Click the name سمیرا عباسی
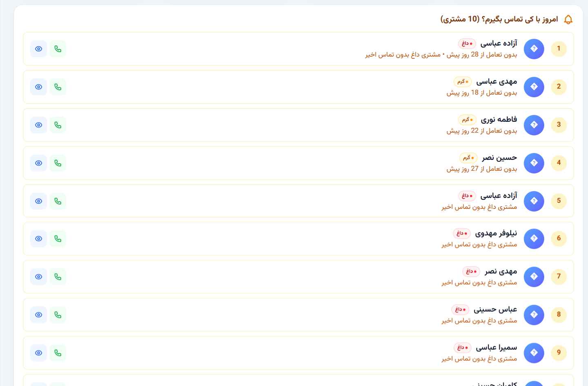This screenshot has height=386, width=588. (496, 348)
